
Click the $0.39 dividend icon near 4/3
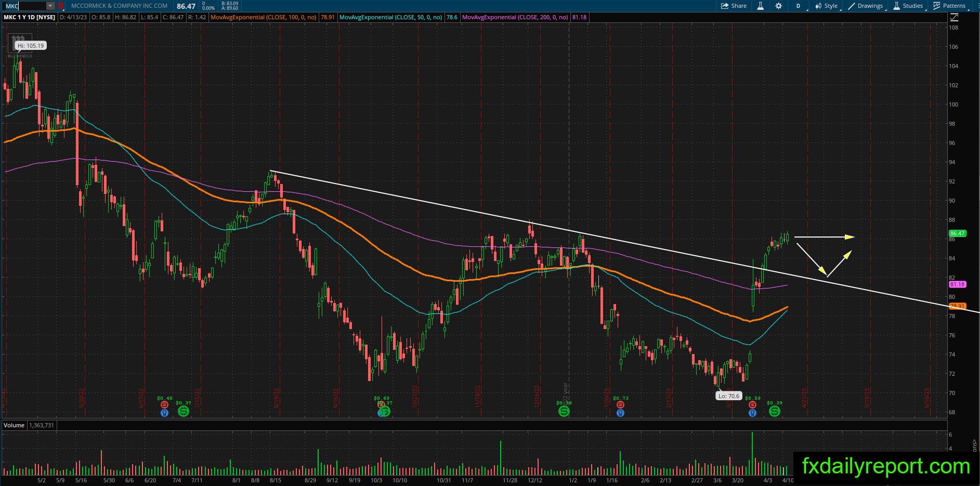tap(775, 411)
